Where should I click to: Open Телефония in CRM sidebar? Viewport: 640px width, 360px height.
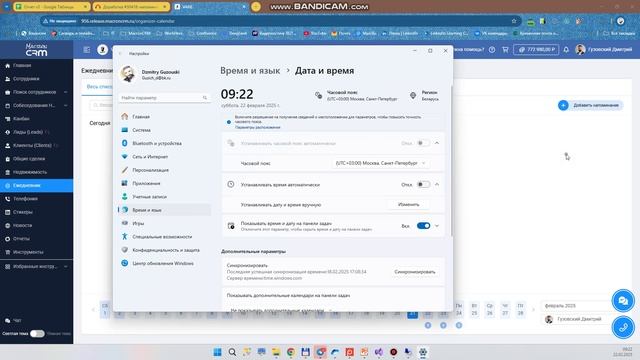tap(25, 199)
